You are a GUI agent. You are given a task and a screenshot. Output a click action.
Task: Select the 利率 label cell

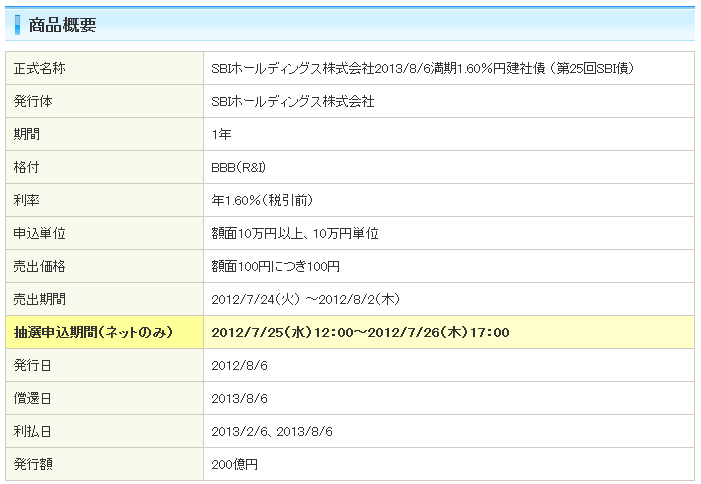coord(105,200)
